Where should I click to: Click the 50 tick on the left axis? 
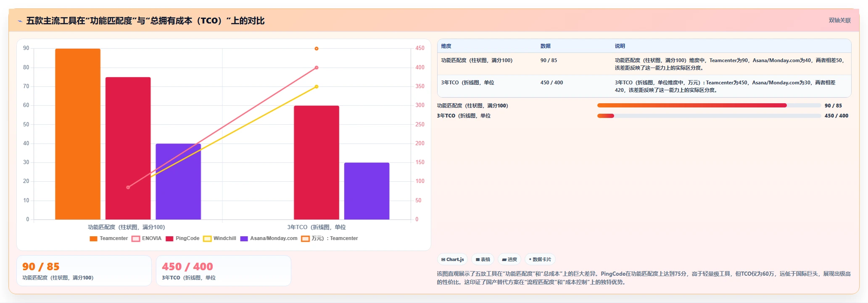[26, 125]
